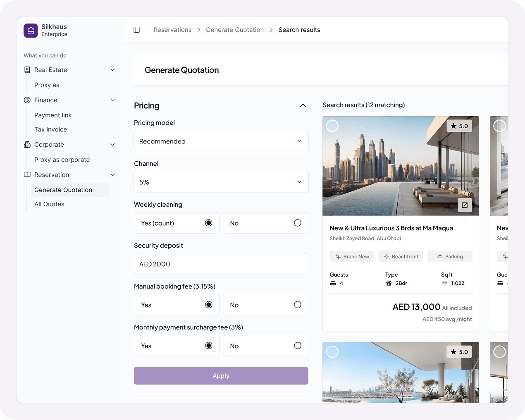Select No for monthly payment surcharge fee
Viewport: 525px width, 420px height.
click(x=265, y=346)
